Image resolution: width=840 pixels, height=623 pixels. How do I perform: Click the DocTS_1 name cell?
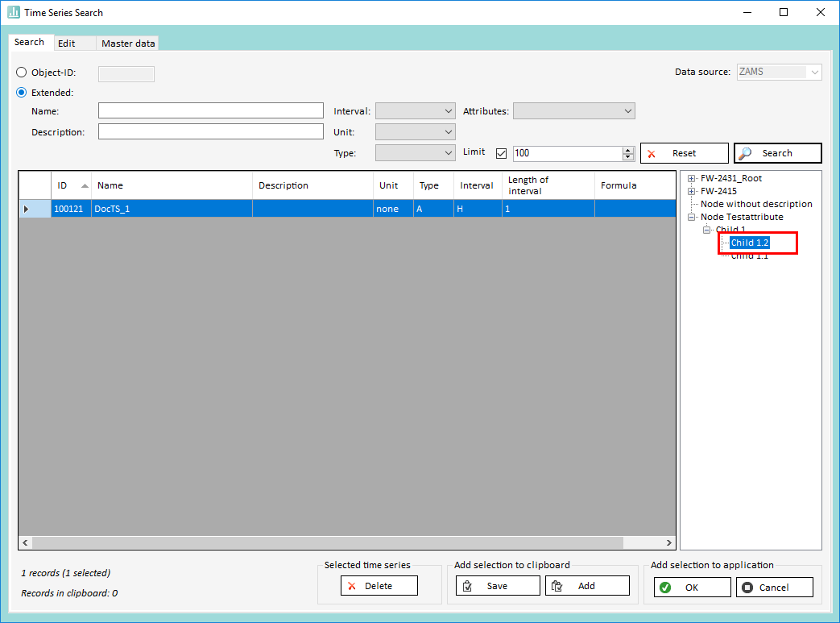point(172,209)
